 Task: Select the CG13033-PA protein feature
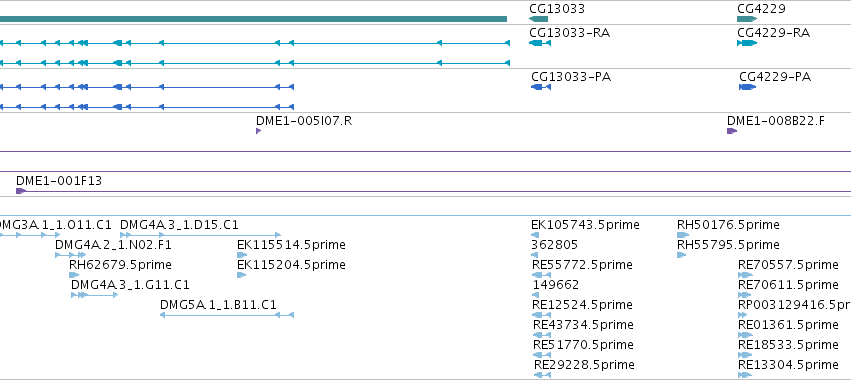541,87
